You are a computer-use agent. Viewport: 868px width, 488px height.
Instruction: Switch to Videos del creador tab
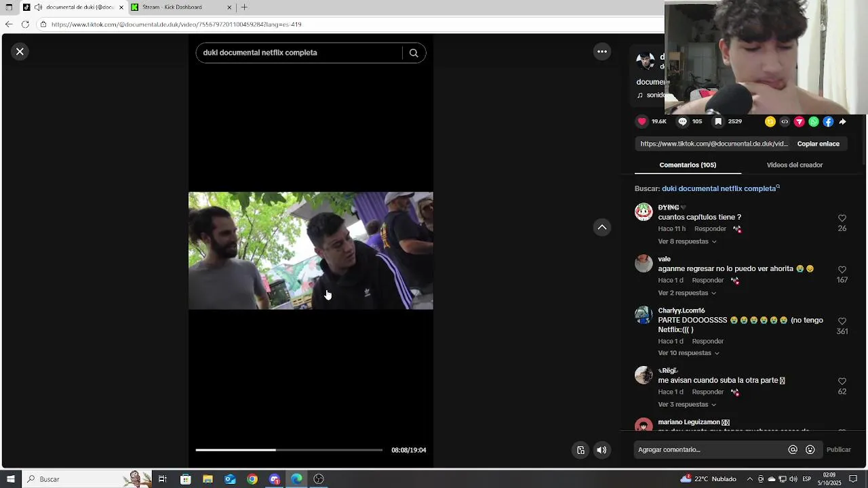point(794,165)
